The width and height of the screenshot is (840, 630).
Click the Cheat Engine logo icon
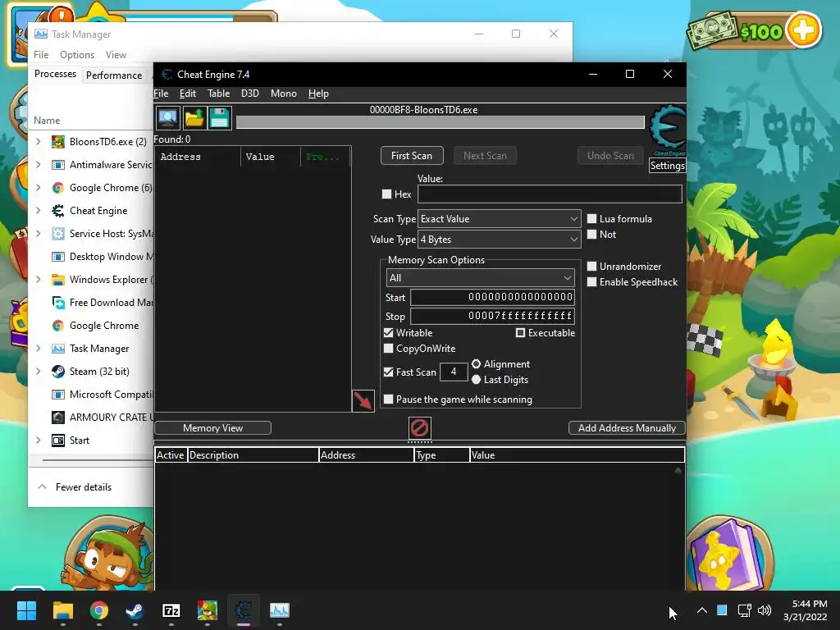coord(668,129)
